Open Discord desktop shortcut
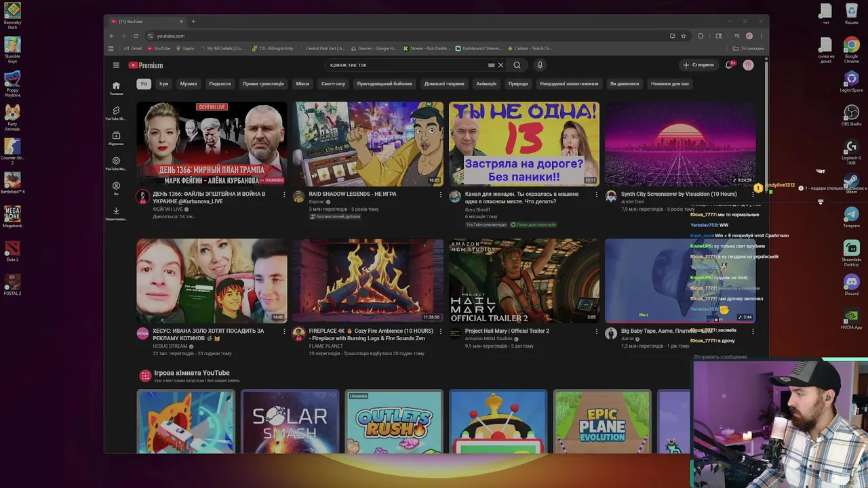This screenshot has width=868, height=488. tap(851, 285)
